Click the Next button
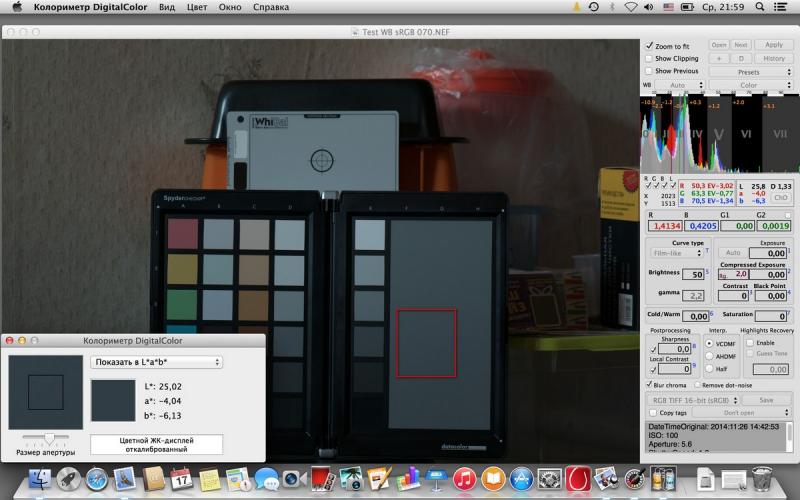Viewport: 800px width, 500px height. pos(741,45)
